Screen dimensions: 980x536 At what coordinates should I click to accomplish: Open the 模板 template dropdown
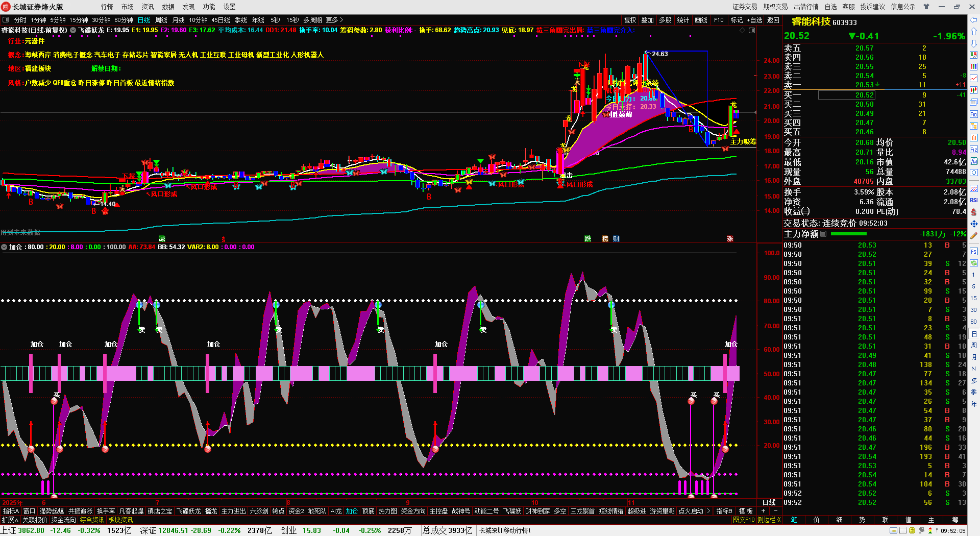tap(746, 511)
